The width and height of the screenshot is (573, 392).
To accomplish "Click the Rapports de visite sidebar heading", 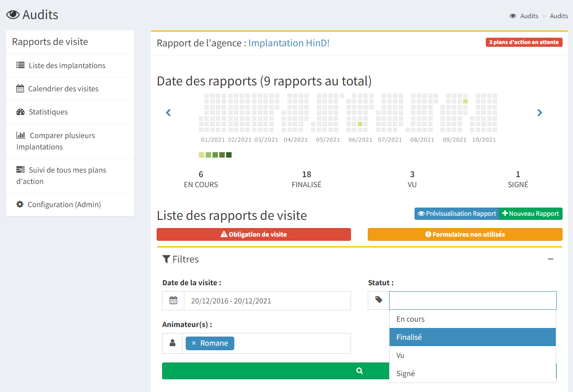I will pos(50,42).
